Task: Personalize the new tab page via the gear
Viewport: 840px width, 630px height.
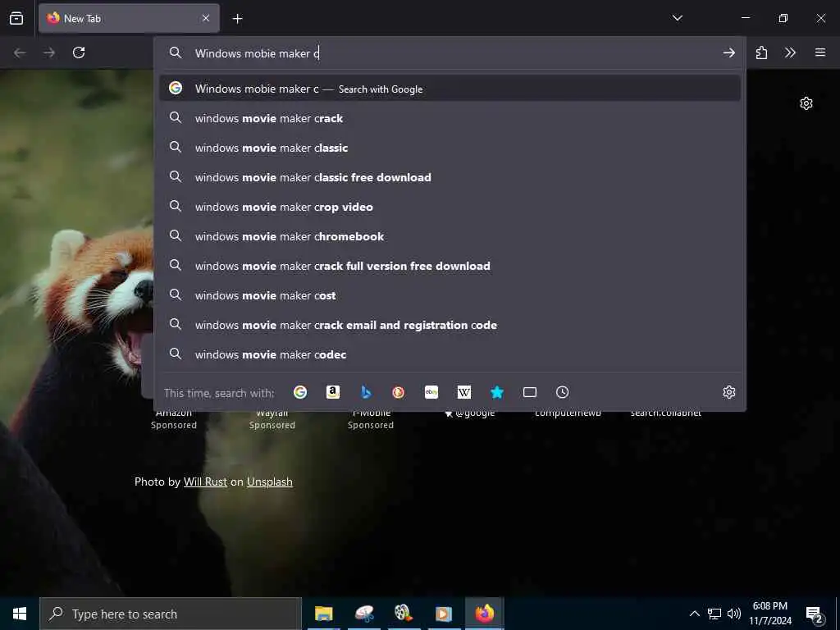Action: tap(806, 103)
